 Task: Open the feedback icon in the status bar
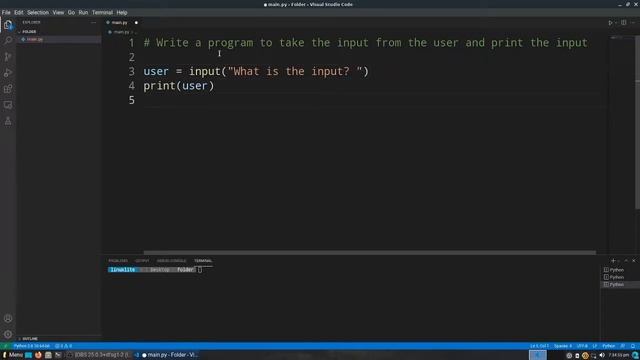(622, 346)
